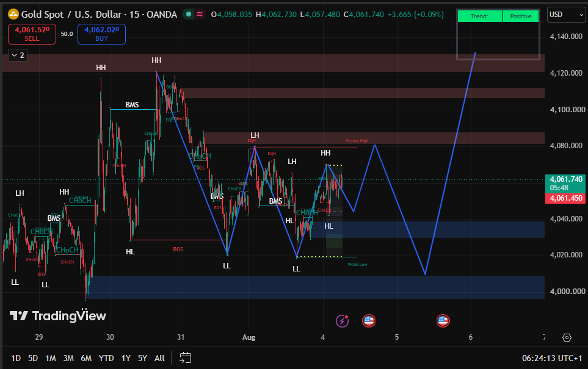
Task: Collapse the indicator legend showing 2
Action: pyautogui.click(x=18, y=56)
